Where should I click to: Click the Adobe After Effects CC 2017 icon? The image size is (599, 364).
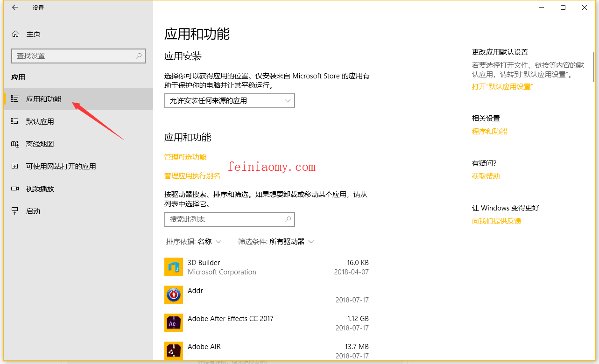tap(173, 322)
